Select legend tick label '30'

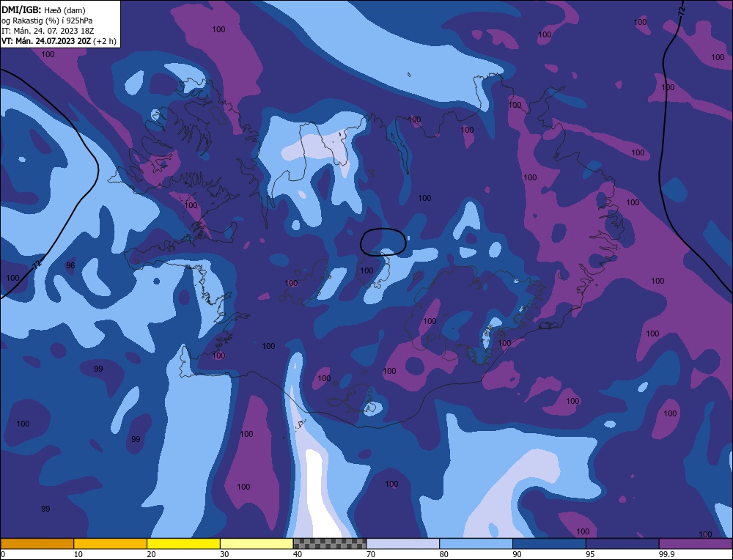224,554
